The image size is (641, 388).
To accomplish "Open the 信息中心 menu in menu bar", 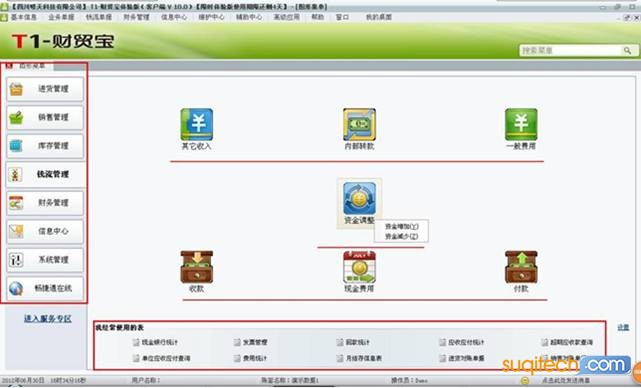I will pos(174,17).
